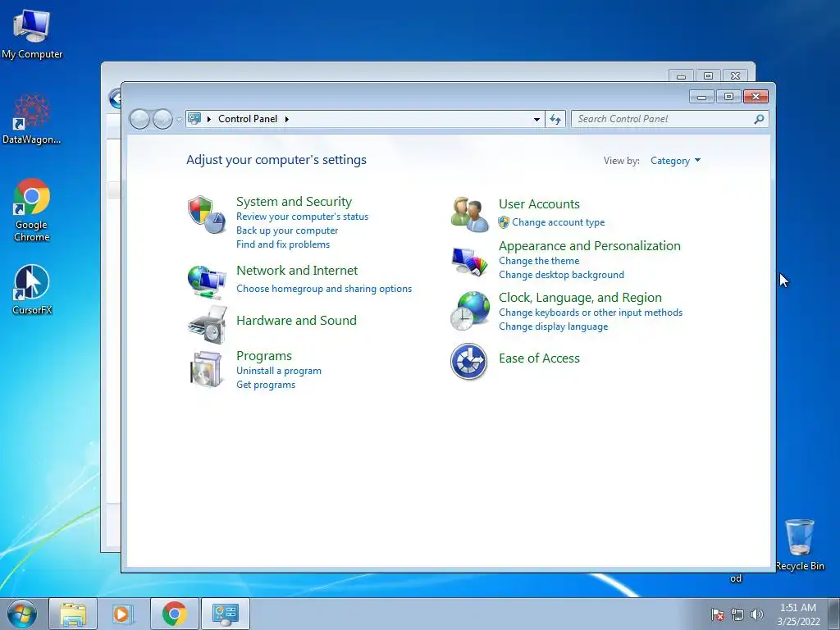This screenshot has height=630, width=840.
Task: Open network status tray icon
Action: 737,614
